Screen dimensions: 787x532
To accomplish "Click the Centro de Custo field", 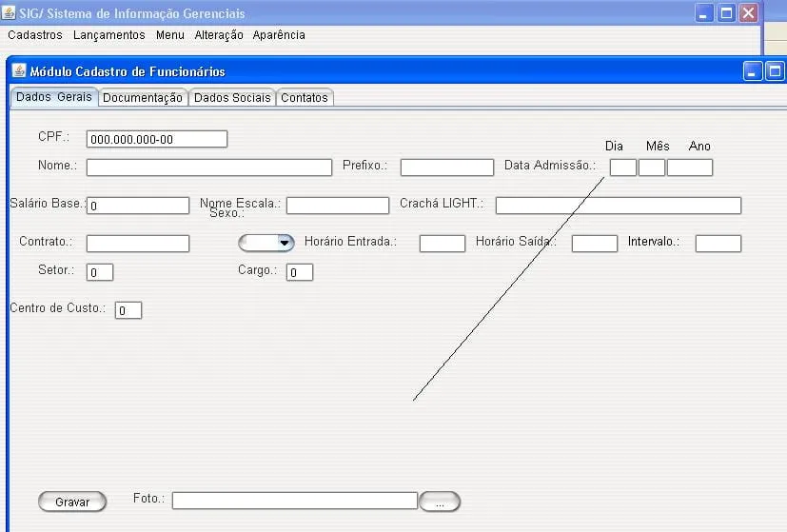I will tap(128, 310).
